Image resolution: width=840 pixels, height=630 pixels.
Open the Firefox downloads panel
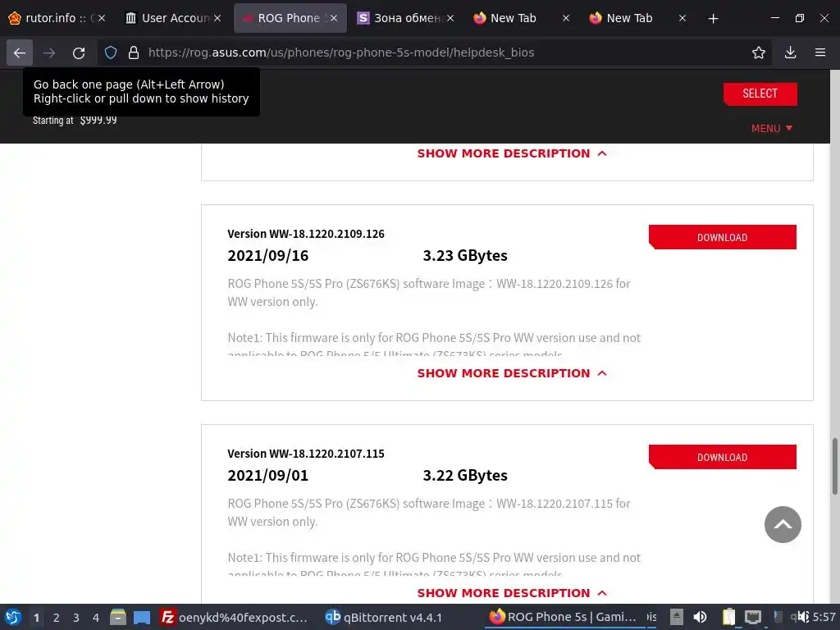point(790,52)
